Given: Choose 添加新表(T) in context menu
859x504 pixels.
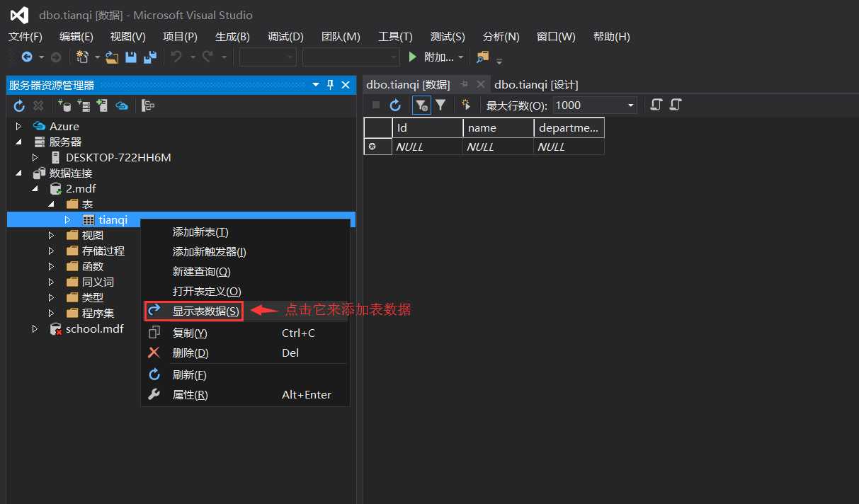Looking at the screenshot, I should [245, 232].
